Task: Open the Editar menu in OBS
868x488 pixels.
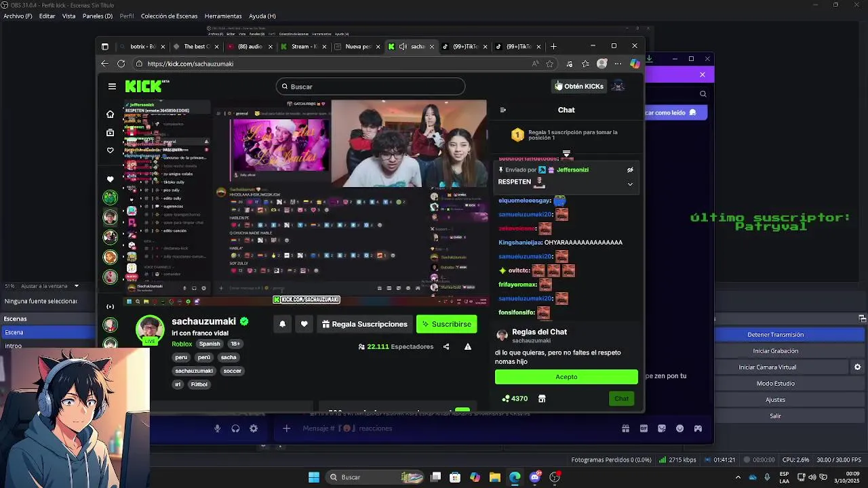Action: coord(47,16)
